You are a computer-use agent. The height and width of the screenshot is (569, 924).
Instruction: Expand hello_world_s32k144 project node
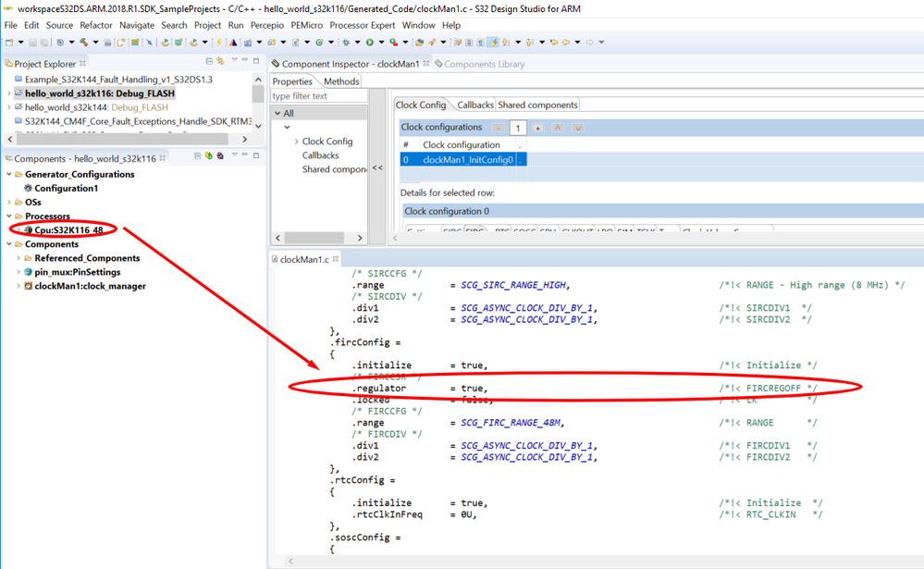[x=9, y=107]
